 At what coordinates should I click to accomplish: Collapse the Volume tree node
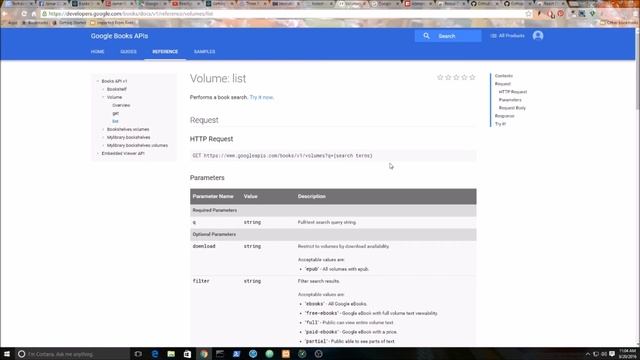tap(103, 97)
